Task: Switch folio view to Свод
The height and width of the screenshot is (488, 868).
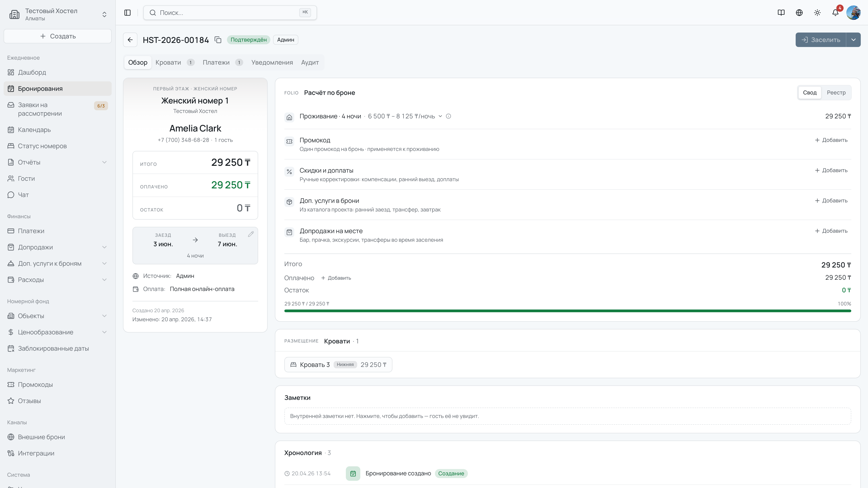Action: [x=809, y=93]
